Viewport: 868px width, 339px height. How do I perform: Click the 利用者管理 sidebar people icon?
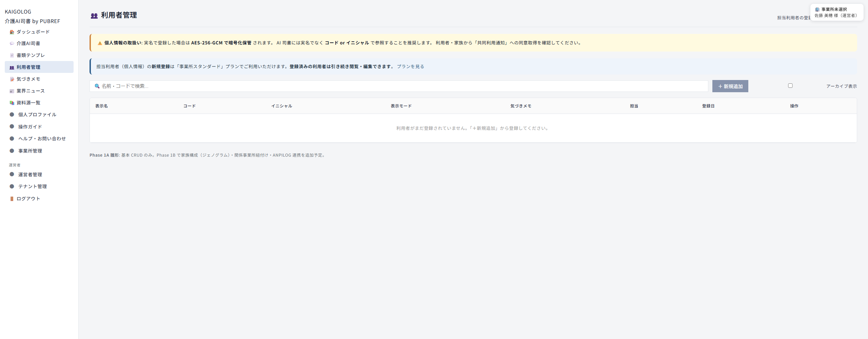coord(12,67)
